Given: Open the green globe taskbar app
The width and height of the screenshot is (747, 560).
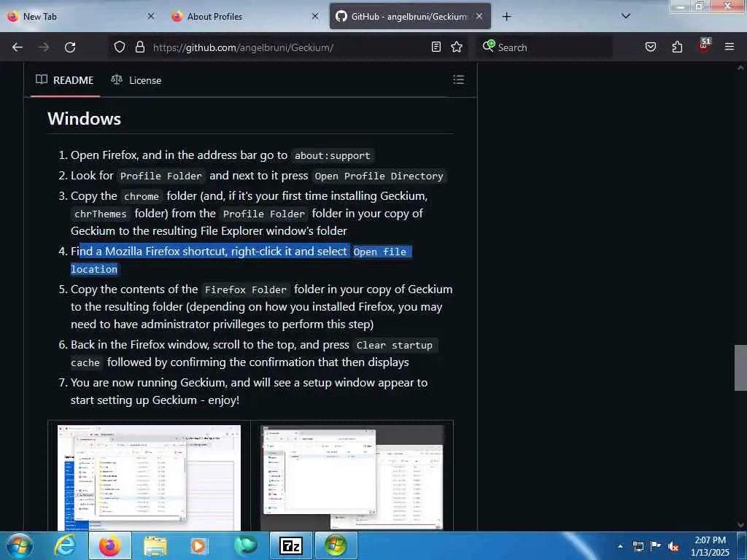Looking at the screenshot, I should (246, 545).
